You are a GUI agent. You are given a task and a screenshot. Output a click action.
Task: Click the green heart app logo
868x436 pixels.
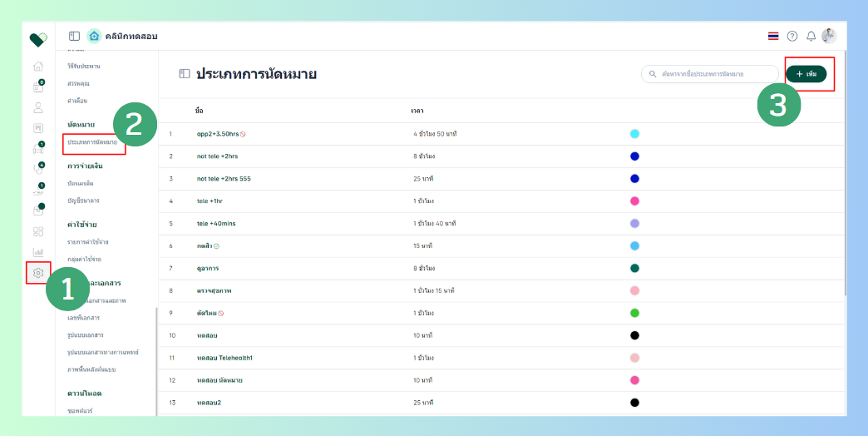pos(38,39)
